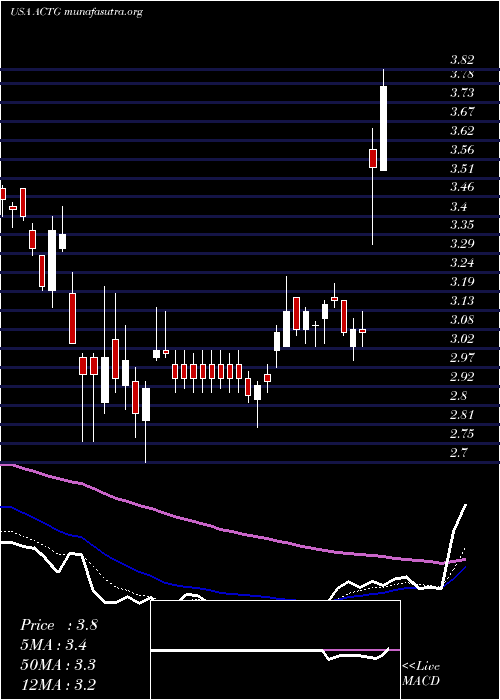Click the 3.24 price axis label

point(462,263)
